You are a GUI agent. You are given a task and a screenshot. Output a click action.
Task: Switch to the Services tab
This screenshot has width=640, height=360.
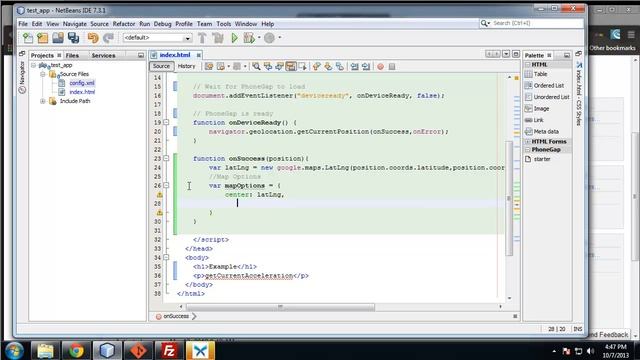click(x=103, y=56)
